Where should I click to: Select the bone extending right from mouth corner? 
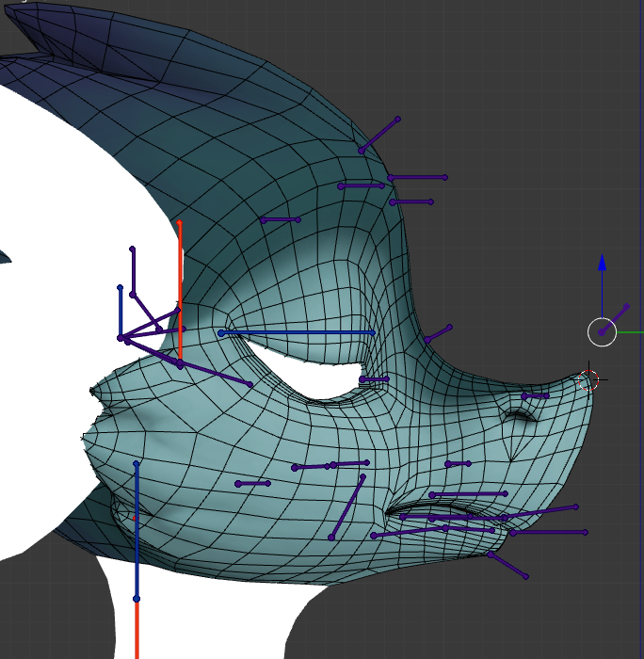pos(549,533)
